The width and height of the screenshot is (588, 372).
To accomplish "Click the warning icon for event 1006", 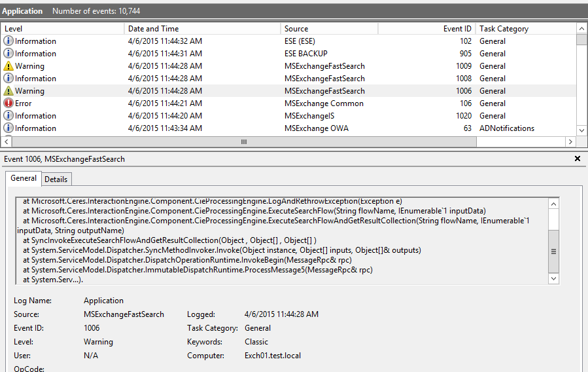I will (9, 91).
